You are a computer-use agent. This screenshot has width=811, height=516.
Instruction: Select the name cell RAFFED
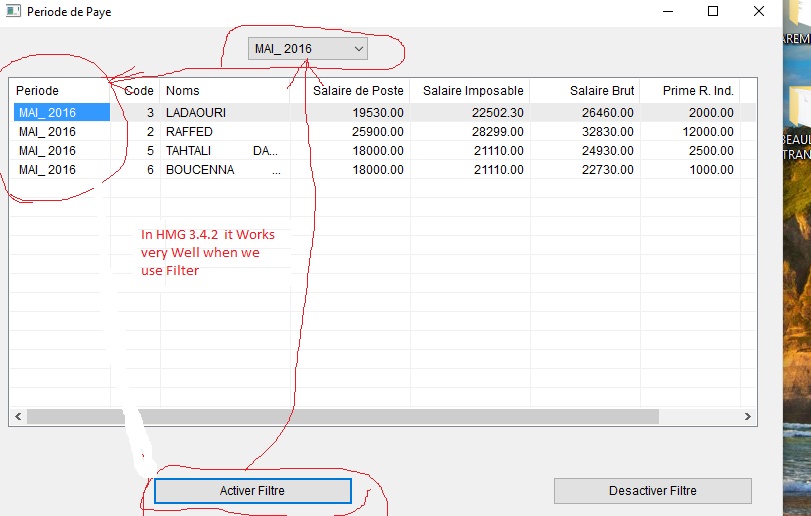(x=189, y=131)
